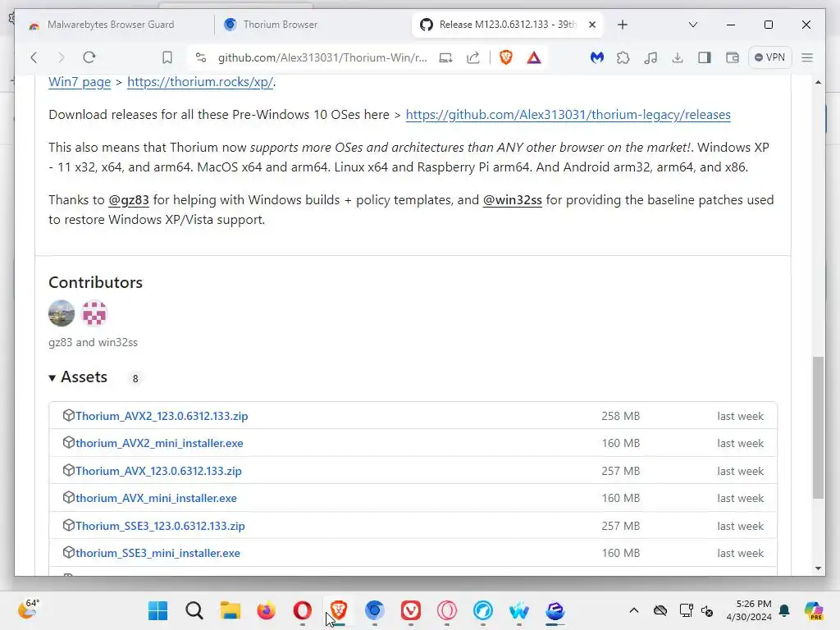Screen dimensions: 840x630
Task: Open Brave Shields lion icon
Action: [x=505, y=57]
